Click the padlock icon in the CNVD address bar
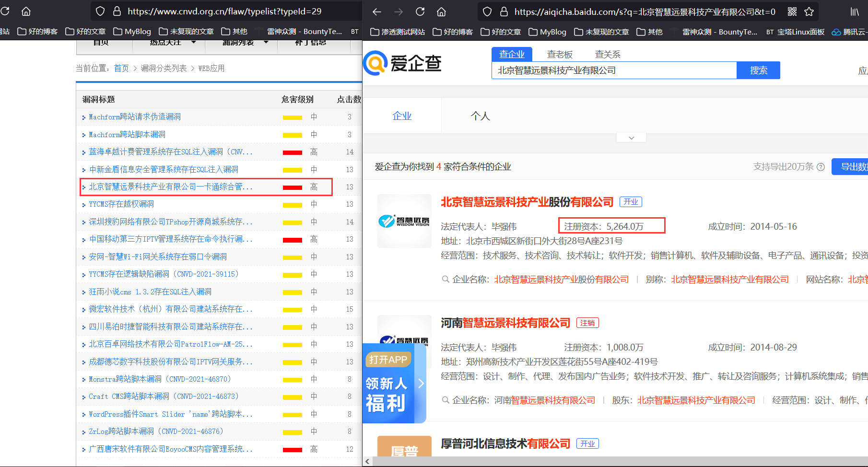Screen dimensions: 868x467 point(117,11)
